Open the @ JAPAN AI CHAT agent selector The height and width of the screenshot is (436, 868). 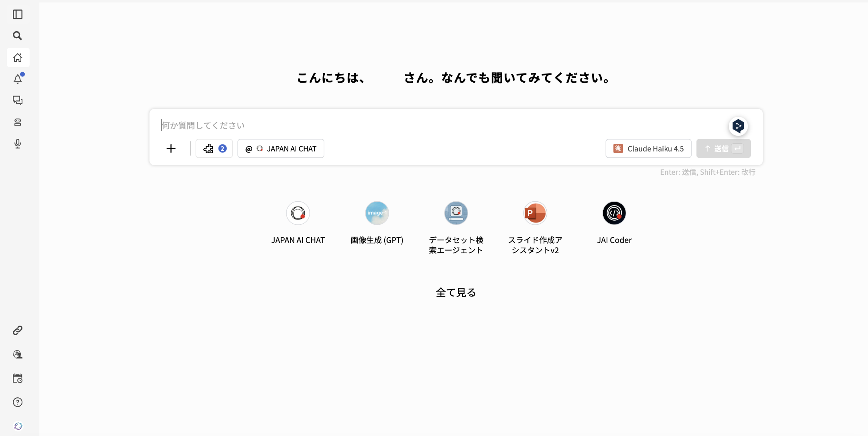[x=281, y=149]
